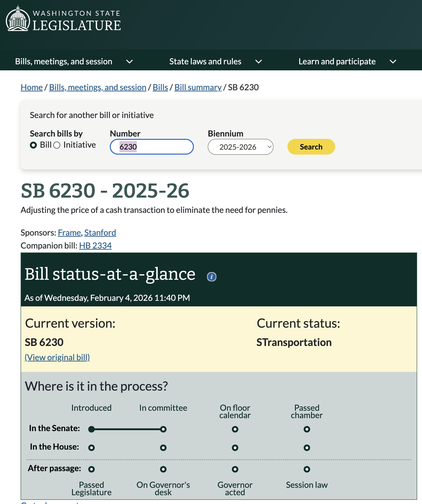422x504 pixels.
Task: Click the After passage Governor acted dot
Action: tap(235, 469)
